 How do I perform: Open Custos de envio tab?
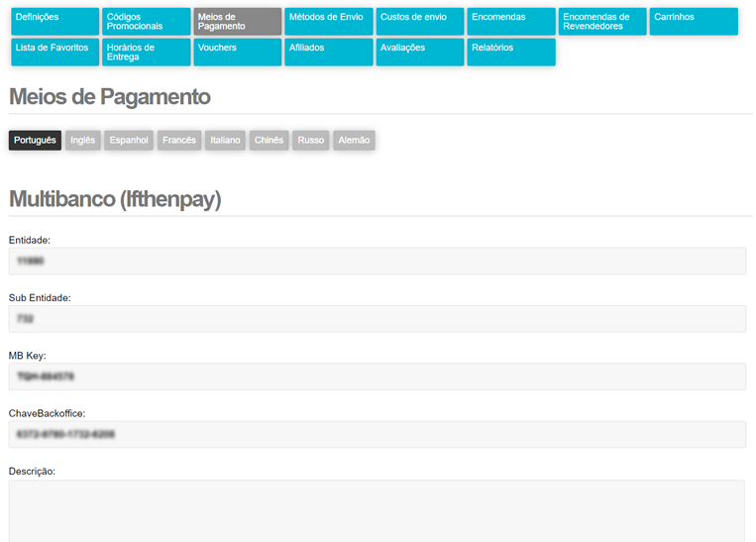[x=420, y=21]
